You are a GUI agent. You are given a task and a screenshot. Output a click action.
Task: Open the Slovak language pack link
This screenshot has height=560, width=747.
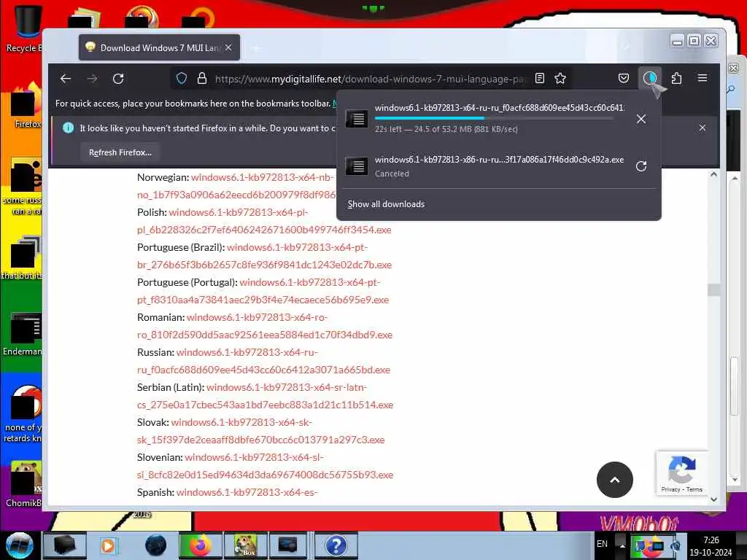click(261, 431)
